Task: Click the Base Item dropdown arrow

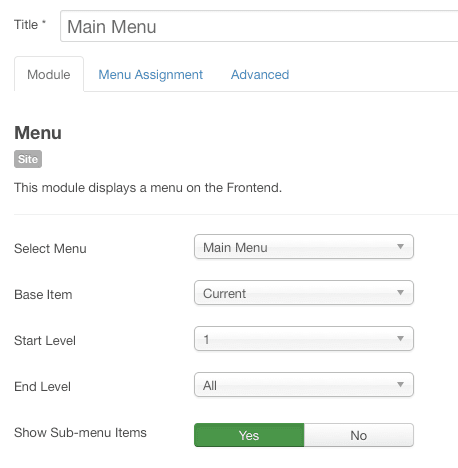Action: pyautogui.click(x=400, y=293)
